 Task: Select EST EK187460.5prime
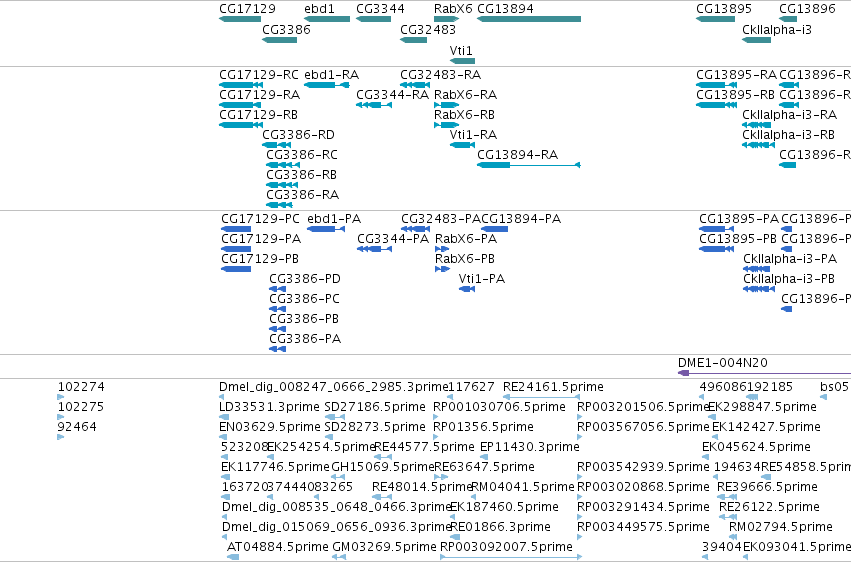454,518
